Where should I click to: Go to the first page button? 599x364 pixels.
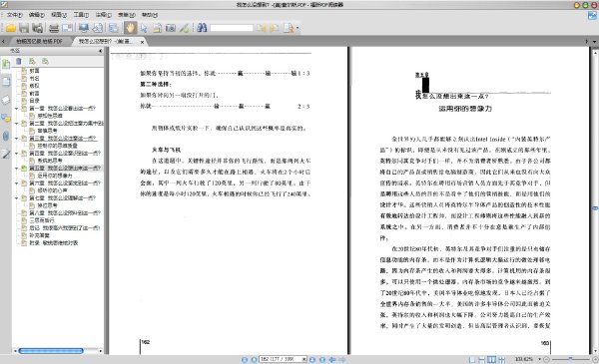(245, 359)
